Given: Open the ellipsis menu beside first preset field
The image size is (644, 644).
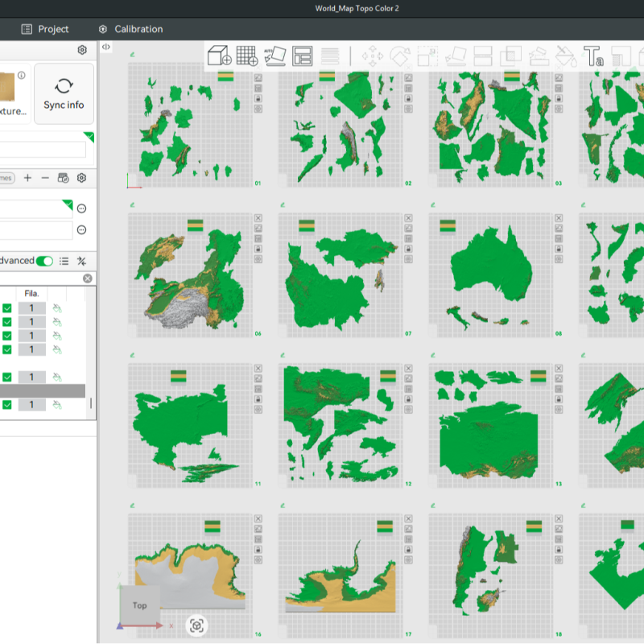Looking at the screenshot, I should pos(81,208).
